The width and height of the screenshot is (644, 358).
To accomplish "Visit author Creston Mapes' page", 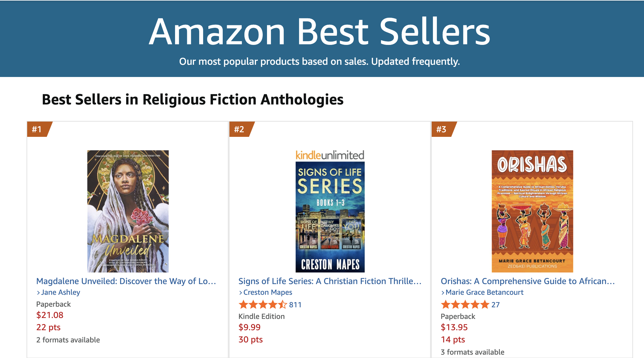I will click(268, 292).
